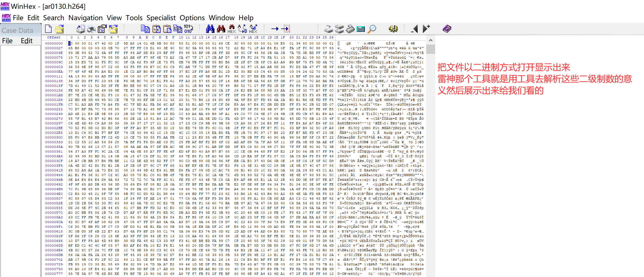Open the Specialist menu
Image resolution: width=644 pixels, height=277 pixels.
pyautogui.click(x=161, y=18)
